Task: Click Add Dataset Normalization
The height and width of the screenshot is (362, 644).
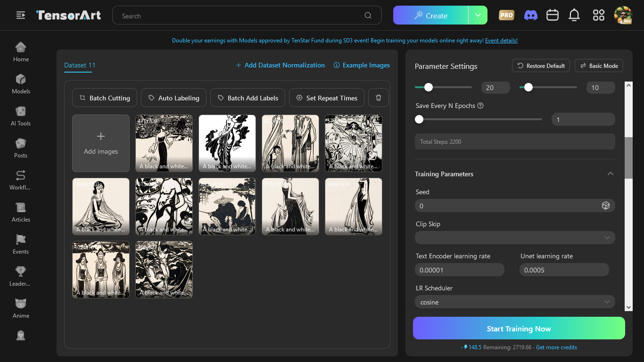Action: pyautogui.click(x=281, y=65)
